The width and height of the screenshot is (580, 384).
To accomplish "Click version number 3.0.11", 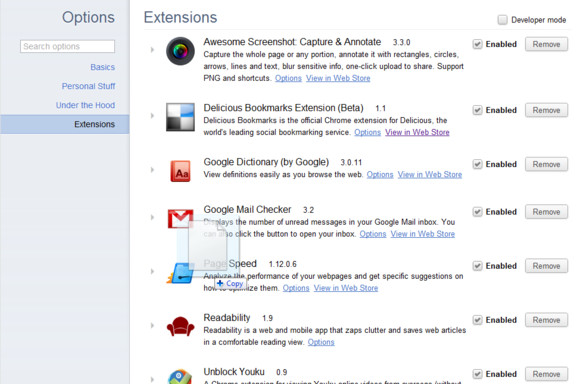I will 351,162.
